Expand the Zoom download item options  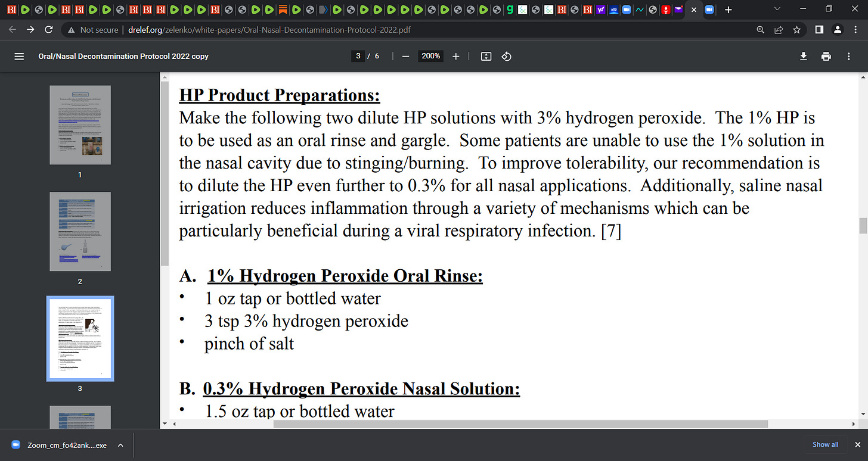pyautogui.click(x=120, y=445)
